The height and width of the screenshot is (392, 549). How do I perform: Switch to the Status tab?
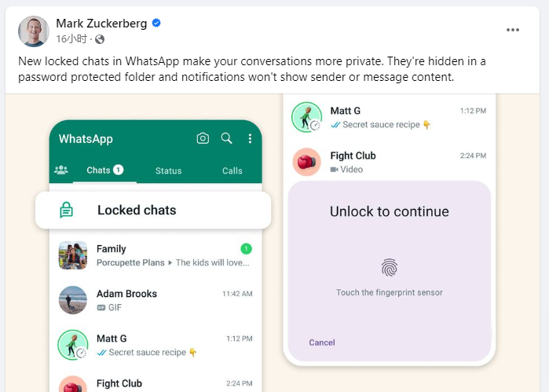tap(168, 170)
